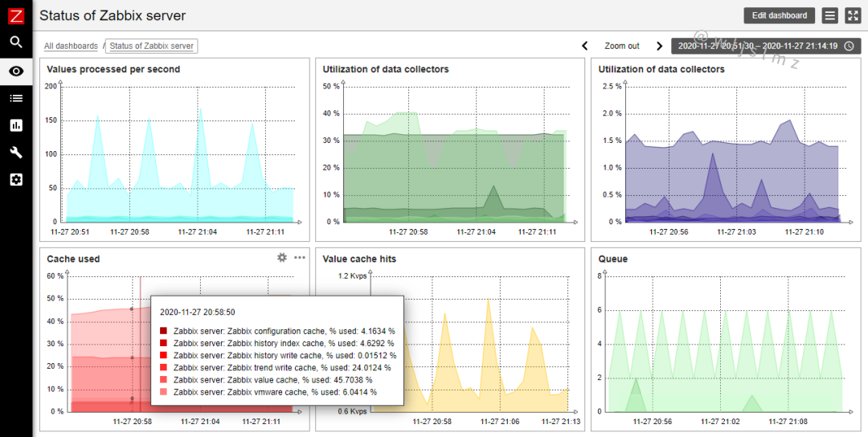Click Zoom out time range
The image size is (868, 437).
tap(621, 46)
